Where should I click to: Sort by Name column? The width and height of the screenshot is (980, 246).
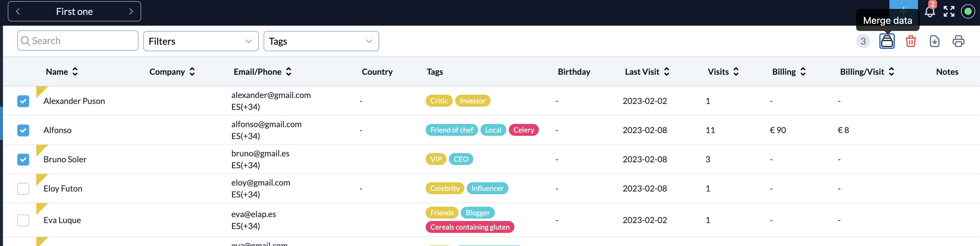pyautogui.click(x=62, y=72)
